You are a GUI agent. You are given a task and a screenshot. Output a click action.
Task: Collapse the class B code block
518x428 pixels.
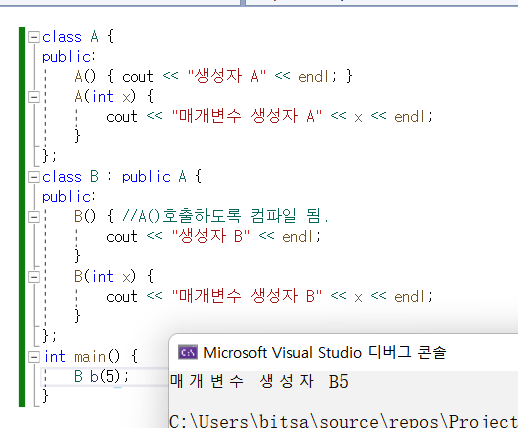(34, 177)
